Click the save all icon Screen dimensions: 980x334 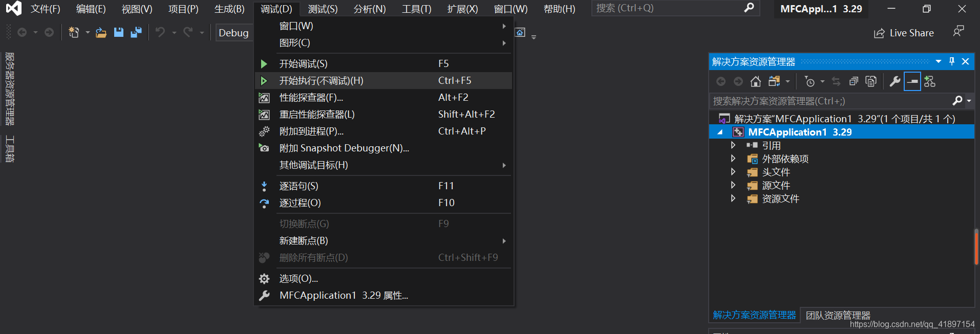point(136,32)
